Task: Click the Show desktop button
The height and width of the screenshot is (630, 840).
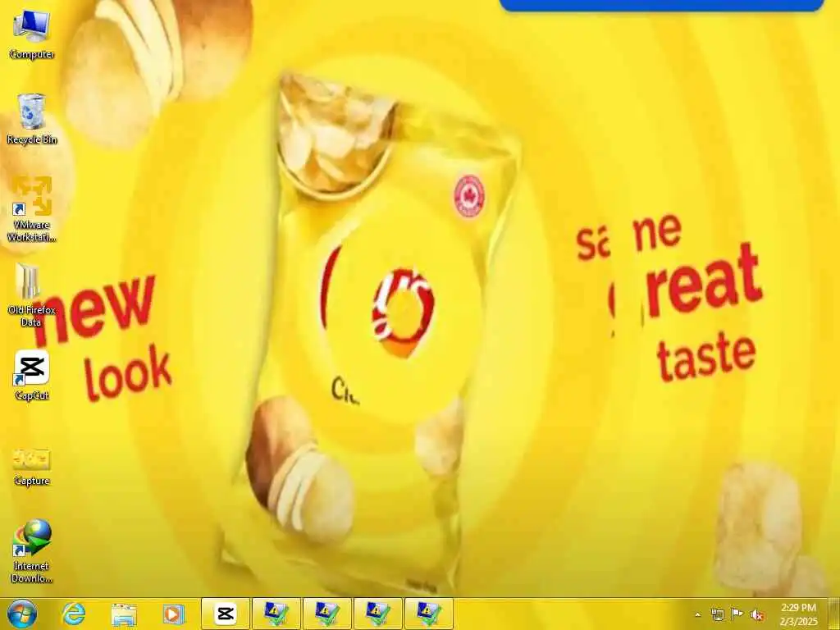Action: point(834,614)
